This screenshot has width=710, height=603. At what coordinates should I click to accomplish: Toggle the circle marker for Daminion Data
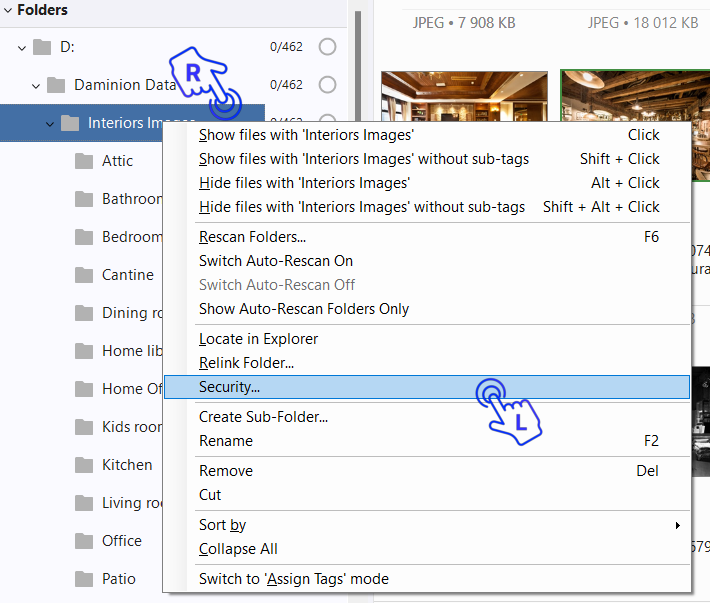327,85
